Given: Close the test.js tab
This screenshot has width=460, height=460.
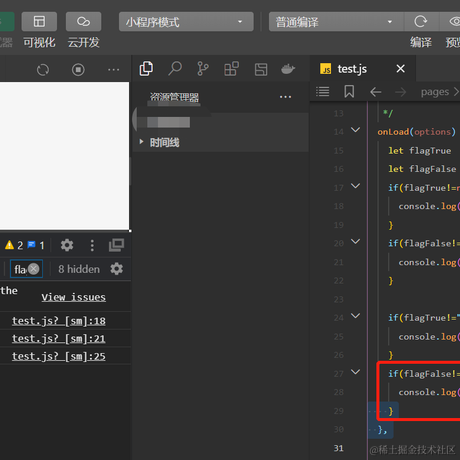Looking at the screenshot, I should pyautogui.click(x=400, y=69).
